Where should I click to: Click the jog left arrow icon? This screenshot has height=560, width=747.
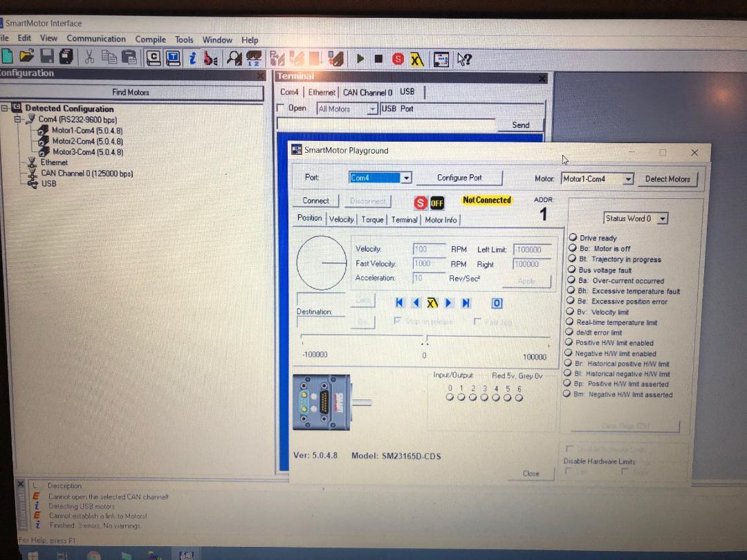(416, 302)
